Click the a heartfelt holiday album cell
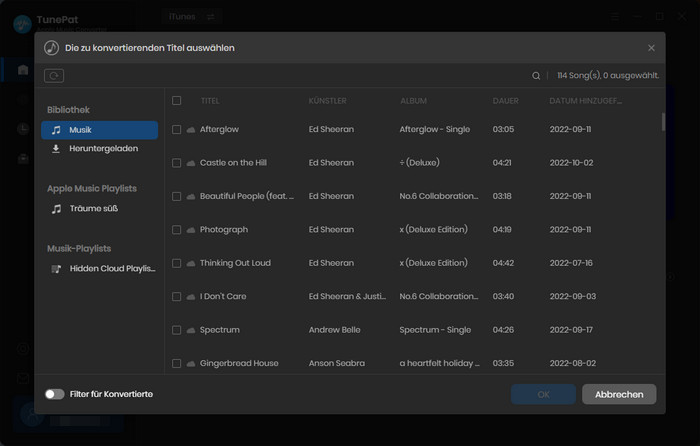The image size is (700, 446). pyautogui.click(x=439, y=363)
